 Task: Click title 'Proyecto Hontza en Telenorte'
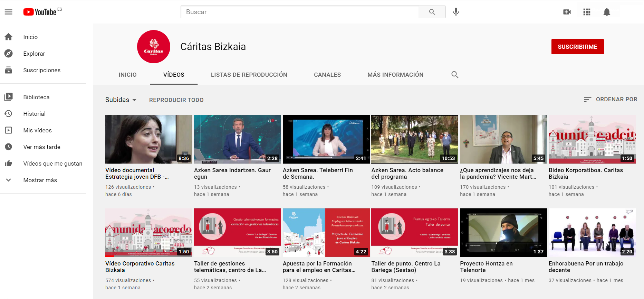(487, 267)
